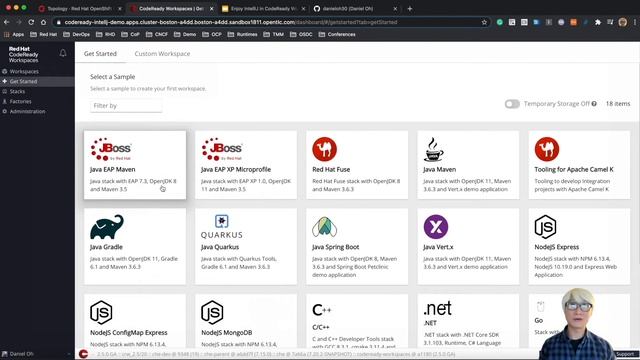The image size is (640, 360).
Task: Click the "NodeJS ConfigMap Express" sample title
Action: pos(129,333)
